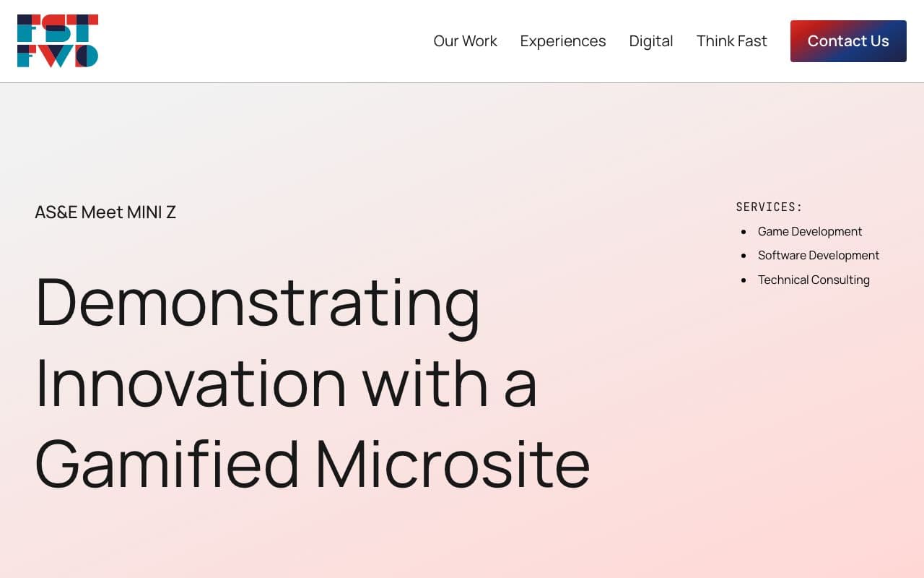924x578 pixels.
Task: Click the bullet beside Game Development
Action: point(744,232)
